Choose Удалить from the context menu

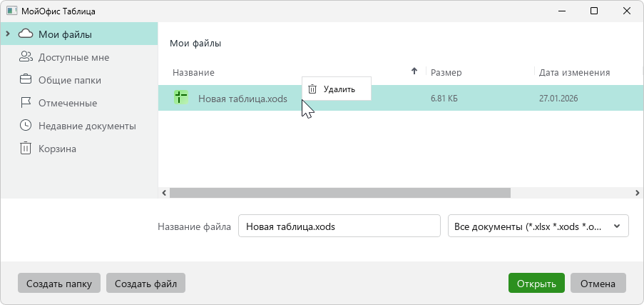pyautogui.click(x=337, y=89)
